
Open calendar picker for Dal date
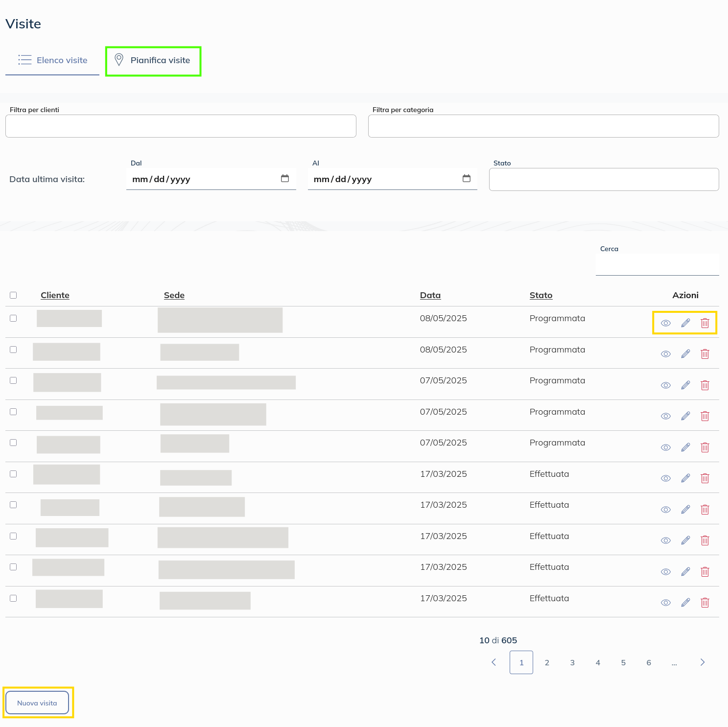(x=285, y=179)
